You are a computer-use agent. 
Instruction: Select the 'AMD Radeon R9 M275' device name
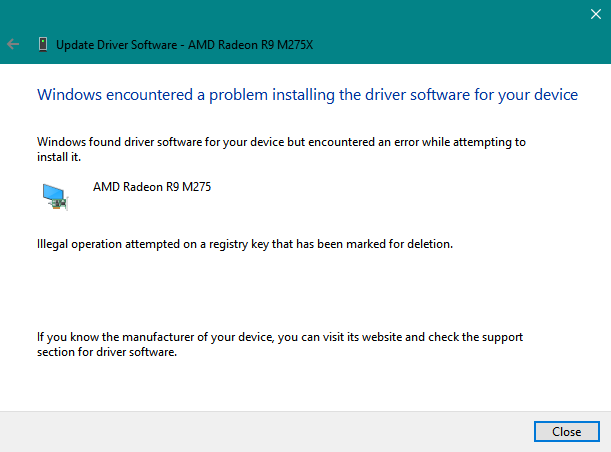tap(152, 187)
